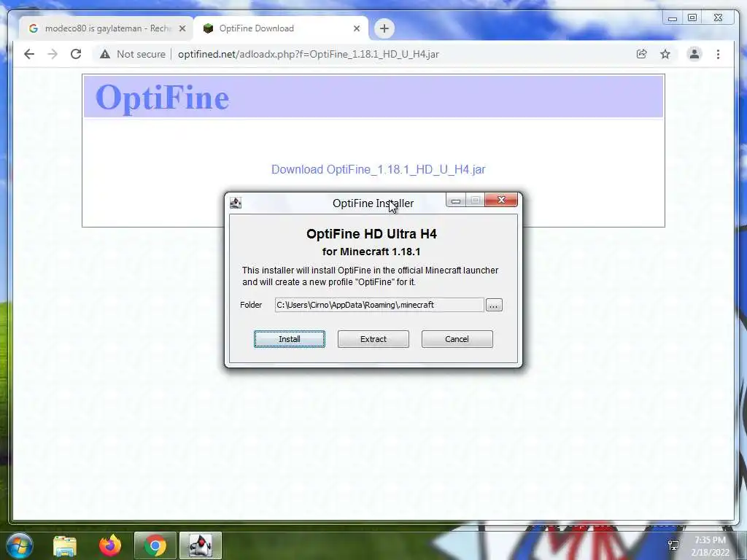The image size is (747, 560).
Task: Open the Chrome three-dot menu
Action: pos(718,54)
